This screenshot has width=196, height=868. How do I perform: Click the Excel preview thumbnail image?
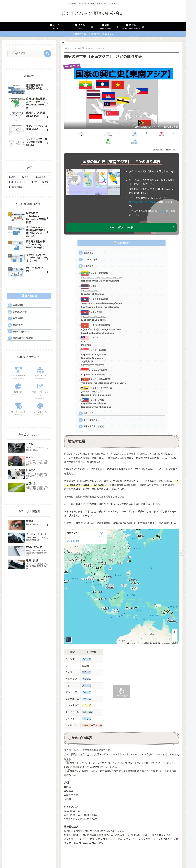coord(94,182)
